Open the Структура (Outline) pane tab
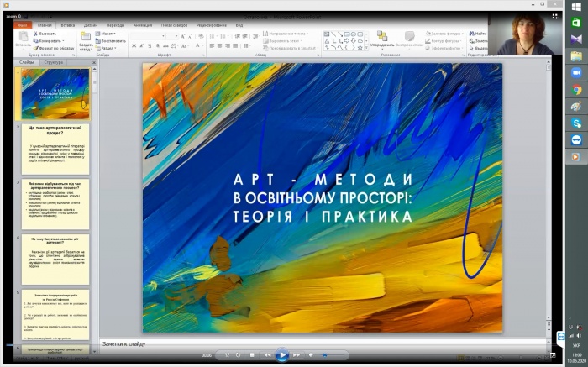Viewport: 588px width, 367px height. [x=53, y=62]
